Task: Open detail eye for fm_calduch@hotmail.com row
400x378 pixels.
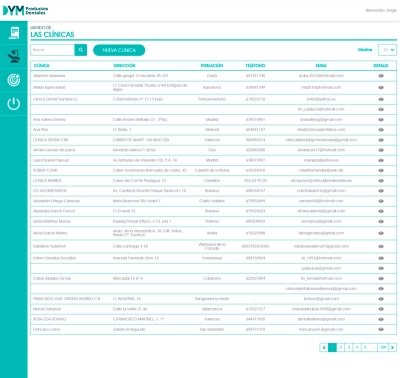Action: click(381, 109)
